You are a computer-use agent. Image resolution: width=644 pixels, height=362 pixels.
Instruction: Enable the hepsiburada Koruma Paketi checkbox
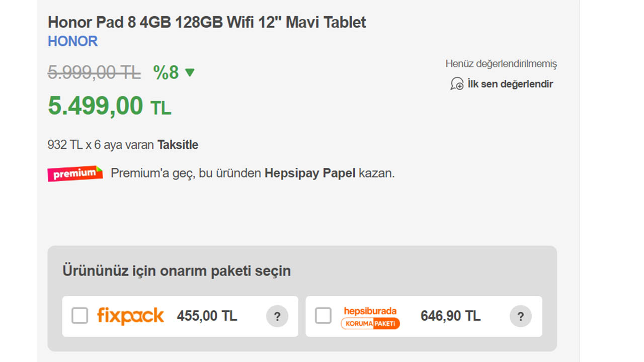[x=323, y=316]
